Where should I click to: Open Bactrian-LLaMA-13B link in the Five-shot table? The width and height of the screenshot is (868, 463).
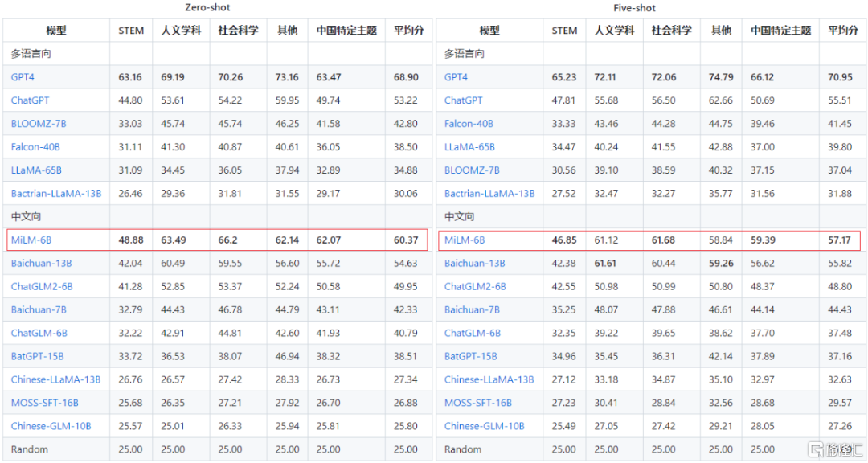pos(489,193)
